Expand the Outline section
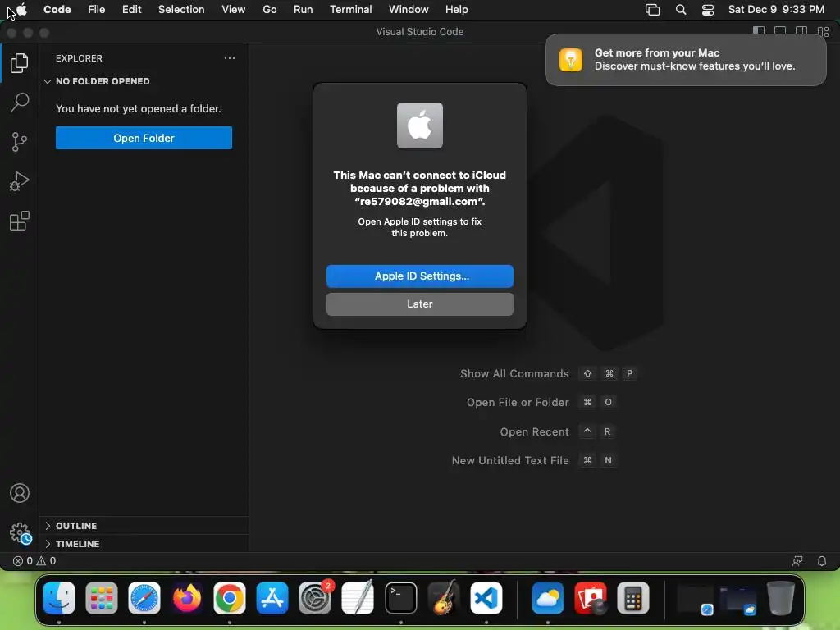 [x=144, y=526]
